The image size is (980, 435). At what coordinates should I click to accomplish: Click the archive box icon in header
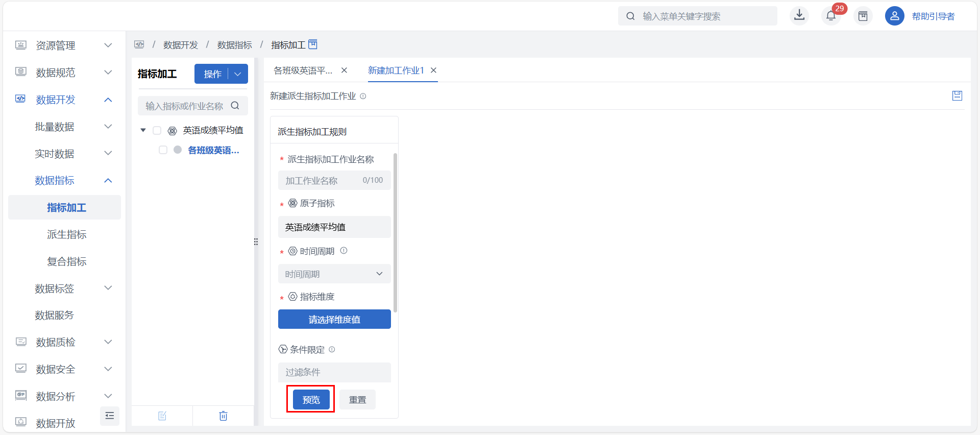point(863,16)
